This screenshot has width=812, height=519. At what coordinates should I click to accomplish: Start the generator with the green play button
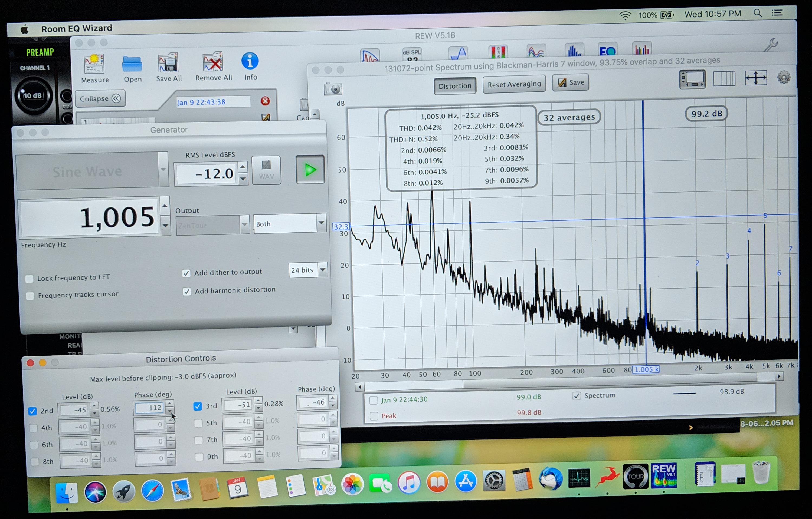click(310, 170)
